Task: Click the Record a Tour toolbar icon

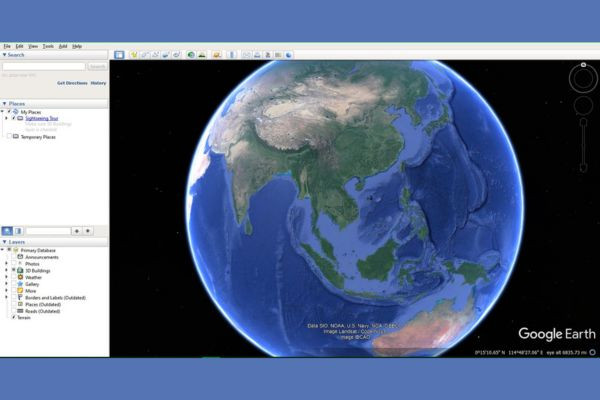Action: click(x=176, y=55)
